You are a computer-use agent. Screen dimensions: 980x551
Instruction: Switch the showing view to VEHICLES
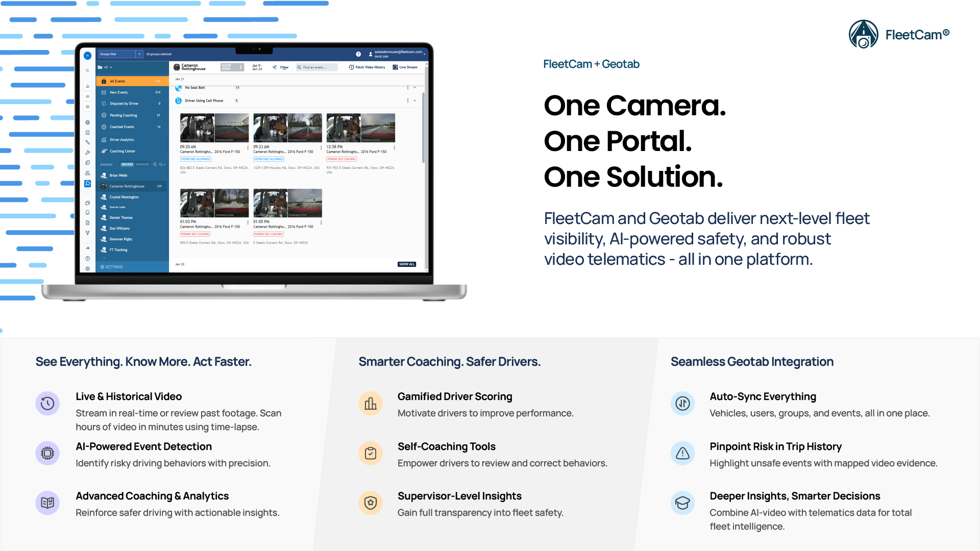(142, 164)
